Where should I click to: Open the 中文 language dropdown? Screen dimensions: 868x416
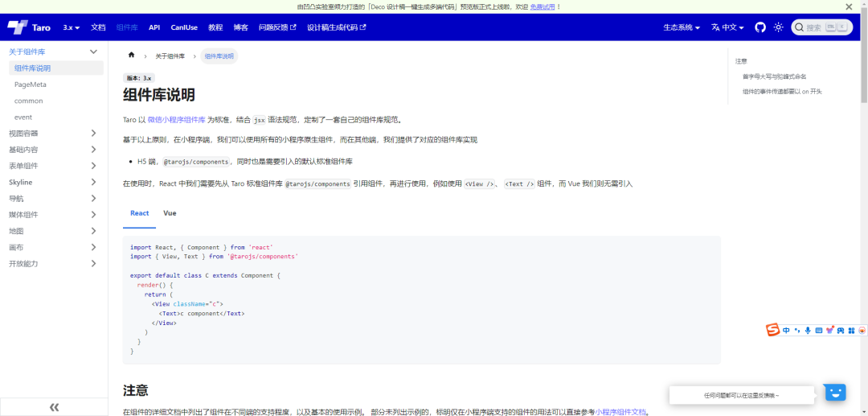[728, 27]
